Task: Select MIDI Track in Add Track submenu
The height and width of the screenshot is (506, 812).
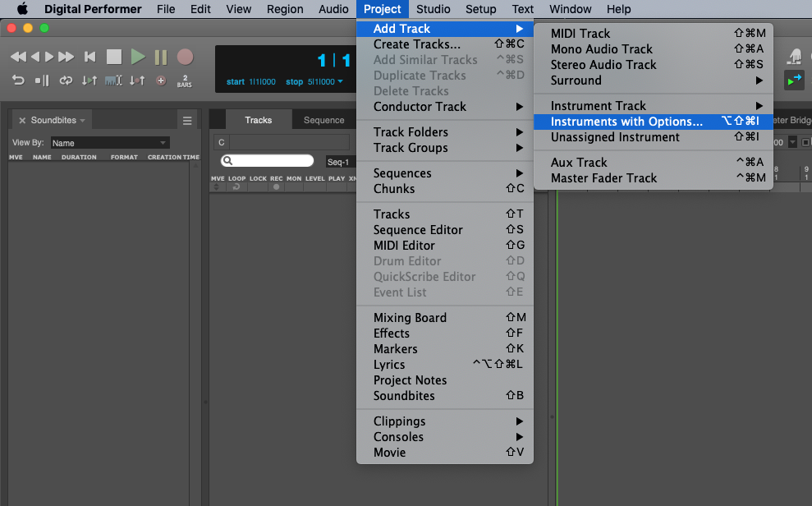Action: coord(654,34)
